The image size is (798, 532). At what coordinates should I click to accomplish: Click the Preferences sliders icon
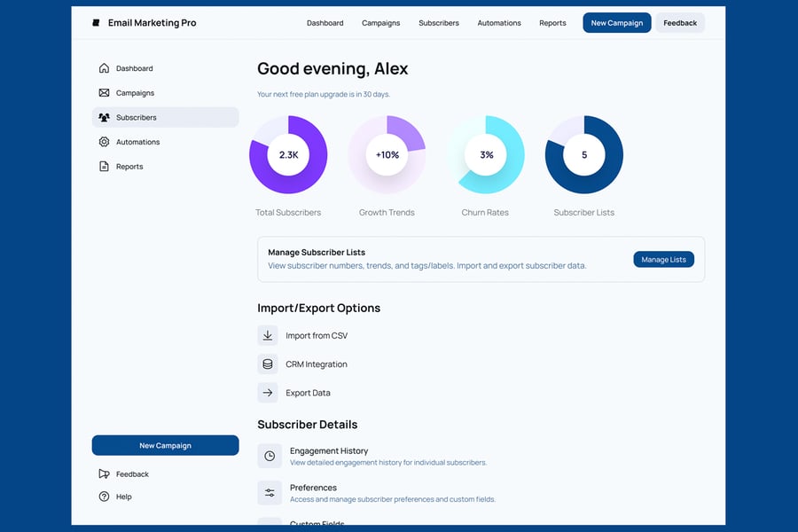pyautogui.click(x=270, y=493)
